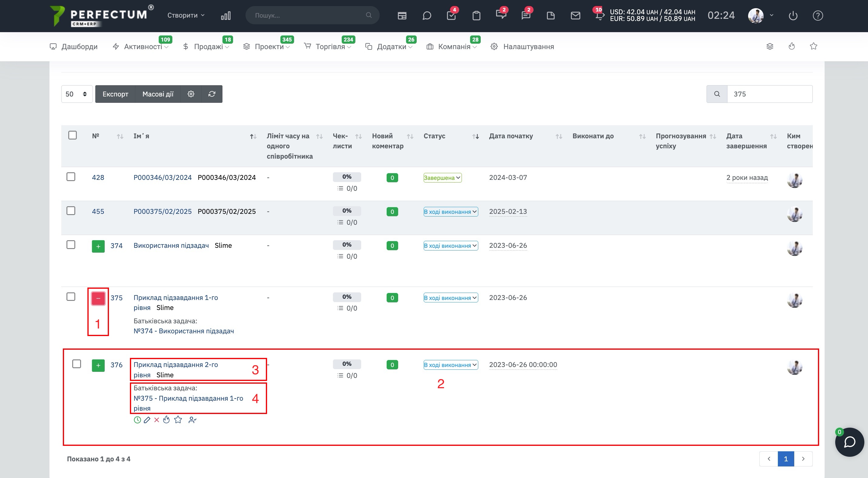Screen dimensions: 868x478
Task: Open the 'Компанія' menu
Action: click(x=452, y=46)
